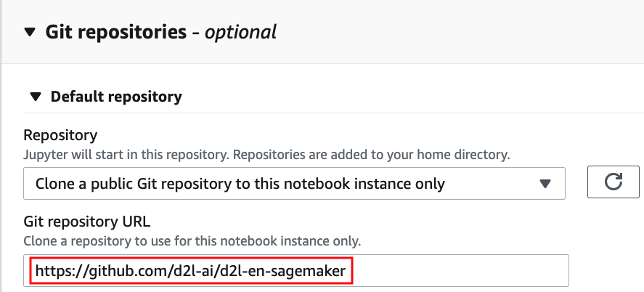The width and height of the screenshot is (644, 292).
Task: Click the github.com/d2l-ai/d2l-en-sagemaker URL text
Action: click(x=190, y=271)
